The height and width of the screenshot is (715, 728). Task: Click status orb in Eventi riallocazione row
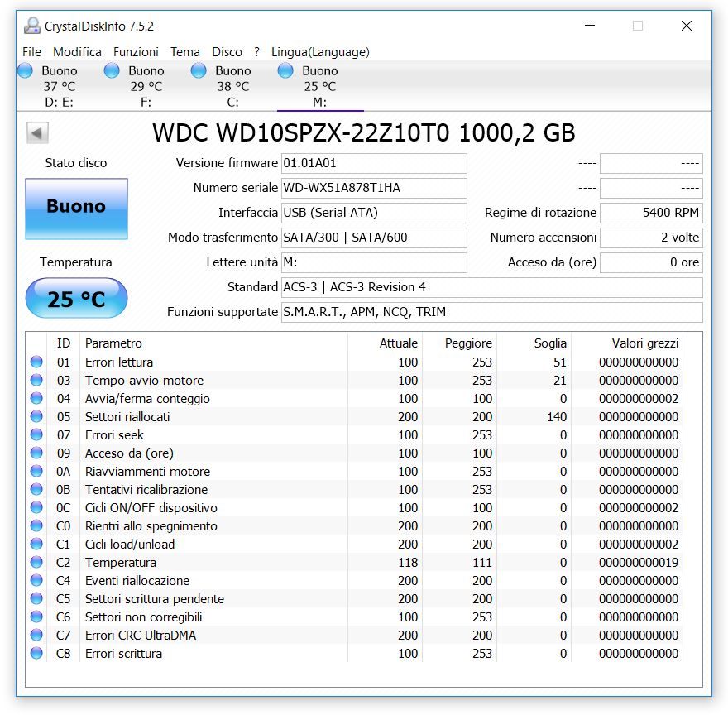click(36, 580)
